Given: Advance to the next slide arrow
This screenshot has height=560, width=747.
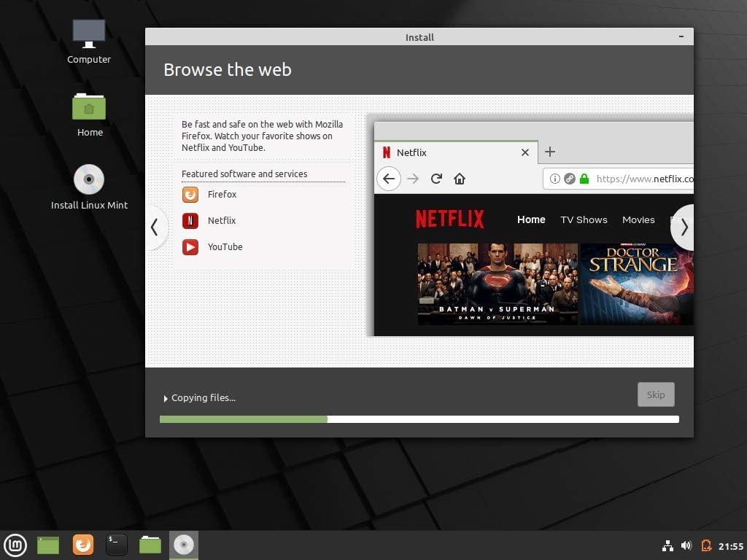Looking at the screenshot, I should click(x=683, y=227).
